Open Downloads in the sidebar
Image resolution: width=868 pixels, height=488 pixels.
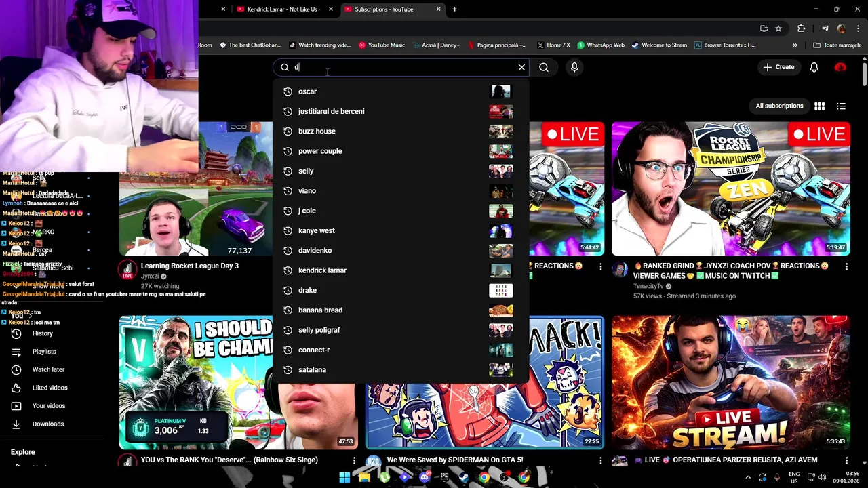coord(47,424)
